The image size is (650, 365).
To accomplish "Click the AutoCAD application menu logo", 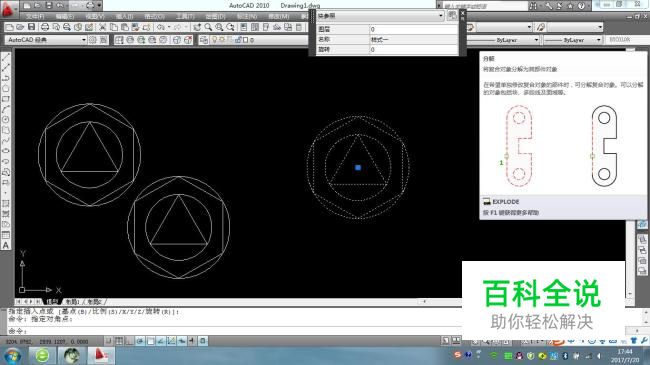I will [8, 8].
